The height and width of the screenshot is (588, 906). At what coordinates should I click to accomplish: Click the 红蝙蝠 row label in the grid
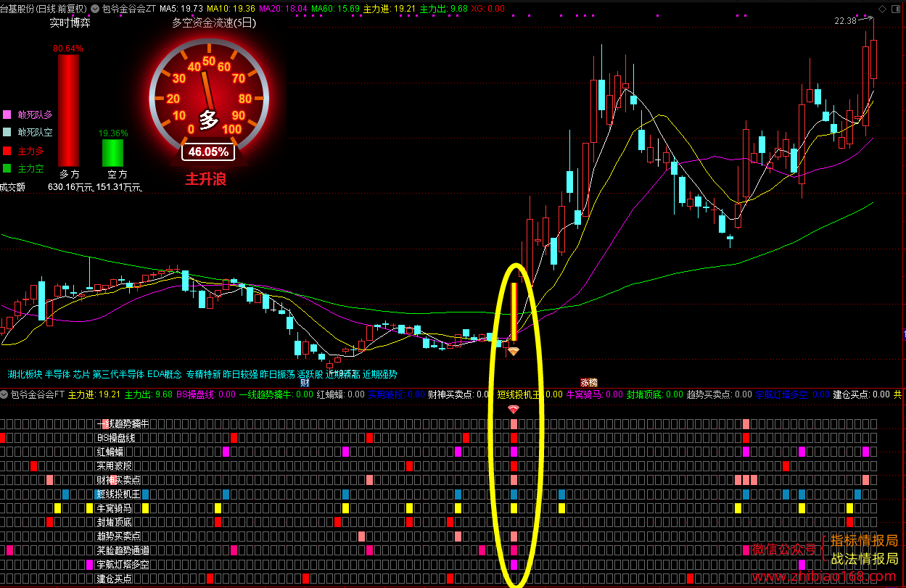click(x=110, y=452)
